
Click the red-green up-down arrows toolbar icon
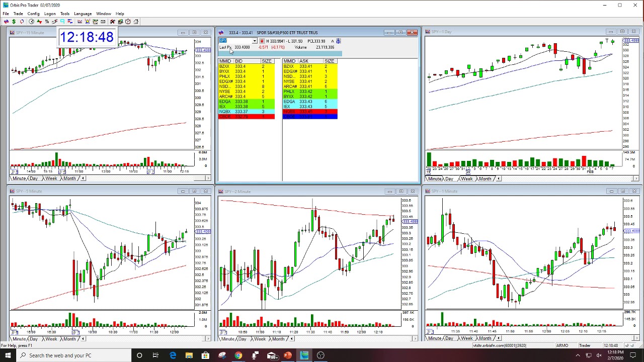pyautogui.click(x=39, y=22)
